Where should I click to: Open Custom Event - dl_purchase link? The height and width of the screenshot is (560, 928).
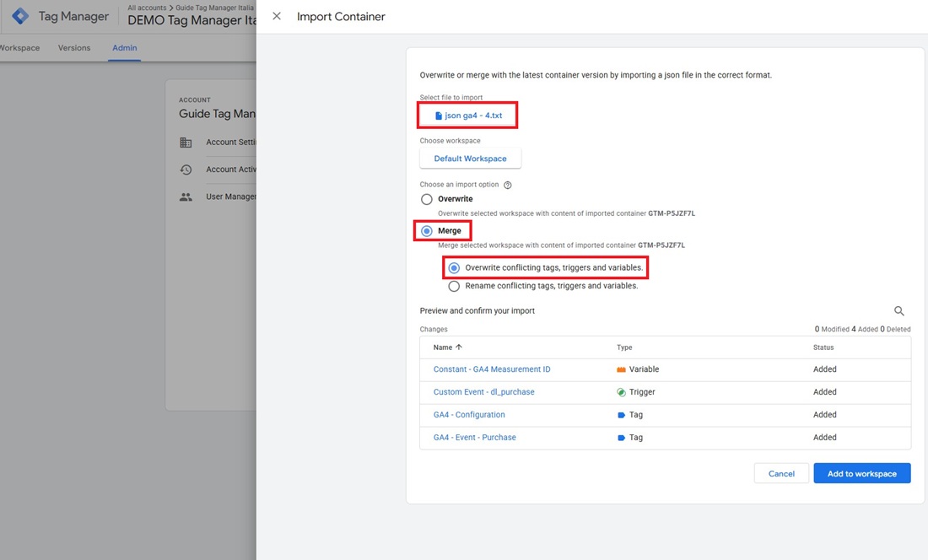click(x=483, y=392)
